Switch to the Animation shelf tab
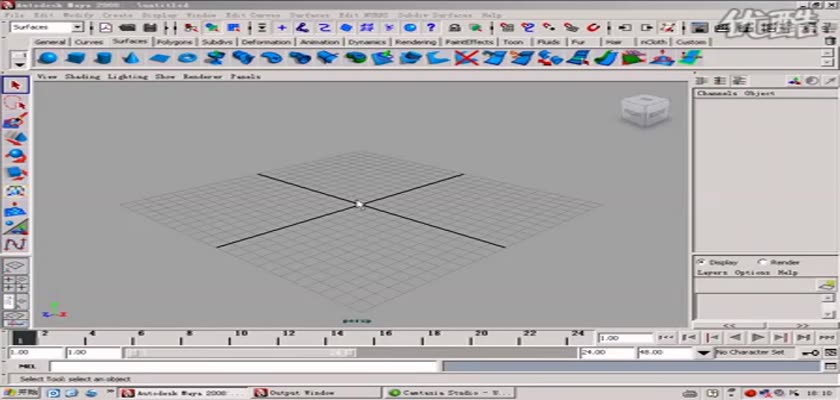Image resolution: width=840 pixels, height=400 pixels. (x=319, y=42)
